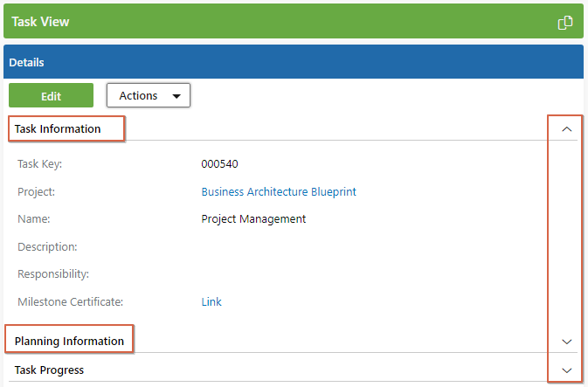The image size is (588, 387).
Task: Open the Business Architecture Blueprint project link
Action: [279, 192]
